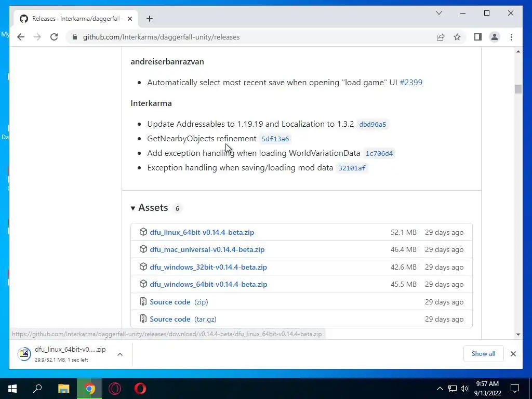Screen dimensions: 532x399
Task: Click zip file icon beside Source code (zip)
Action: click(143, 301)
